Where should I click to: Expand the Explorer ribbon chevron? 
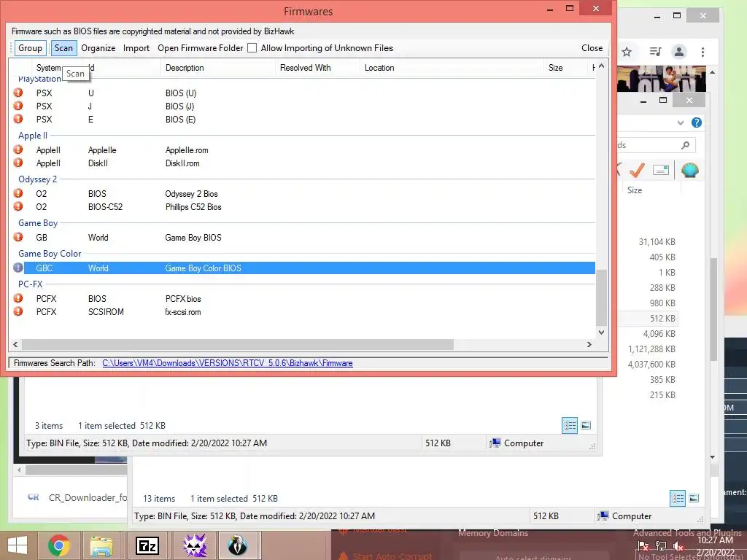681,122
